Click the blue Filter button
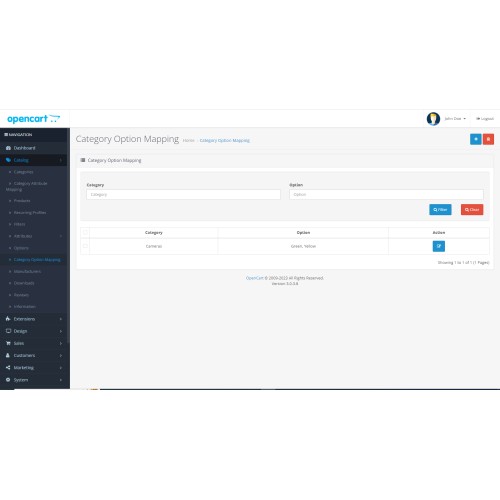Screen dimensions: 500x500 [x=440, y=210]
